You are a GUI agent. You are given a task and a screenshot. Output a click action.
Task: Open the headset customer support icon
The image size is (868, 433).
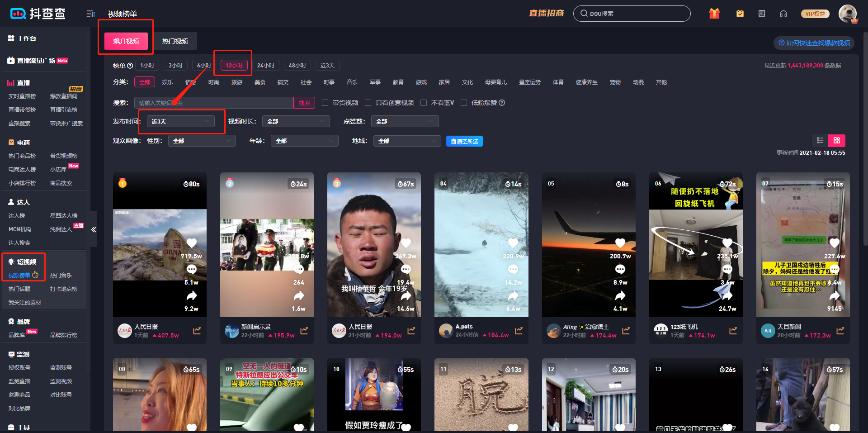tap(783, 14)
